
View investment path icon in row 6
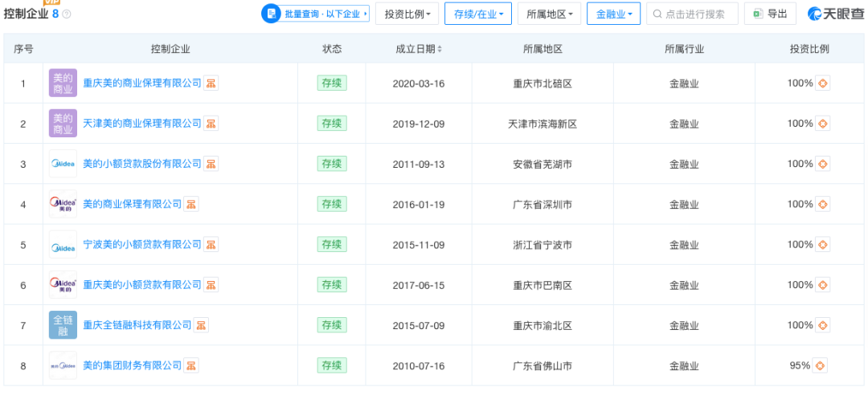(x=823, y=285)
